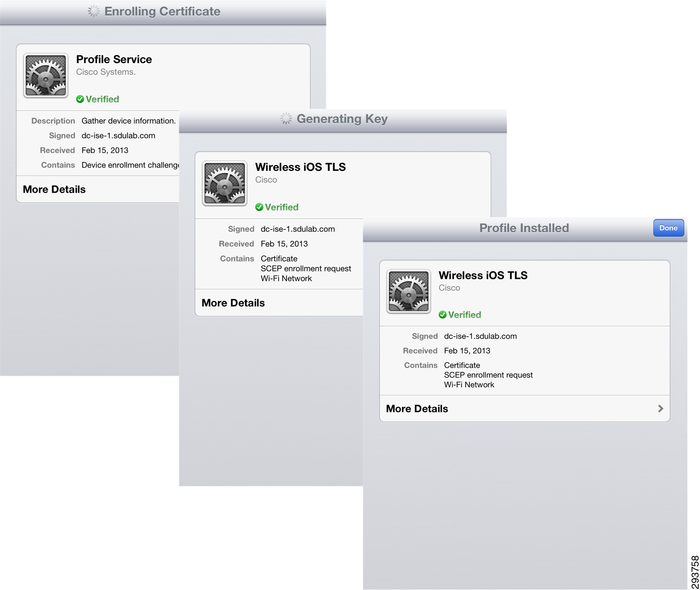Click dc-ise-1.sdulab.com in Generating Key window
The image size is (700, 590).
click(298, 229)
